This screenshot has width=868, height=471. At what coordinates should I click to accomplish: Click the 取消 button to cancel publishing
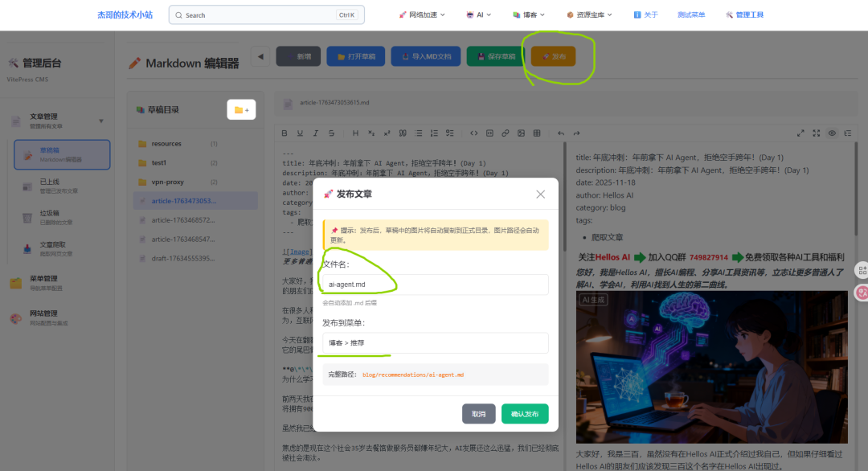click(x=478, y=413)
